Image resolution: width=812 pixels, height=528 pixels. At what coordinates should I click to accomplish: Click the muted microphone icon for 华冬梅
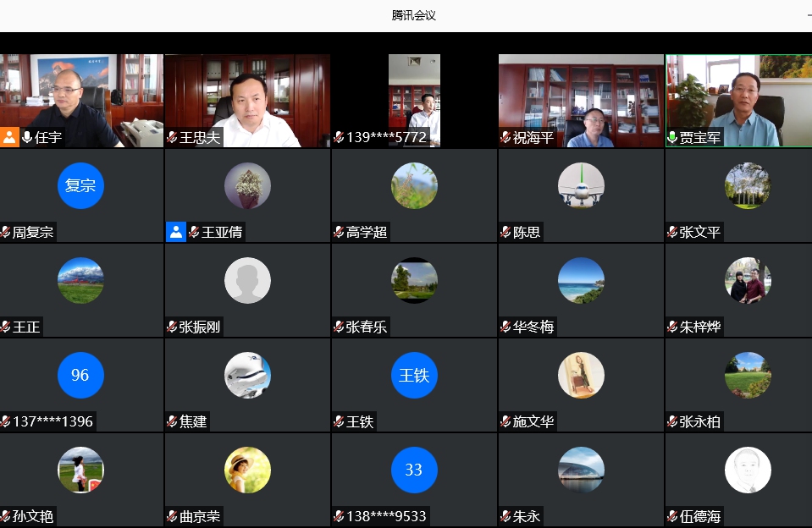point(506,327)
